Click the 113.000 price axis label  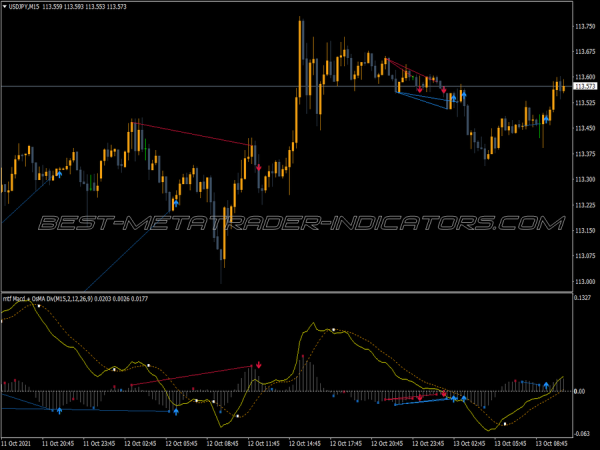click(585, 282)
